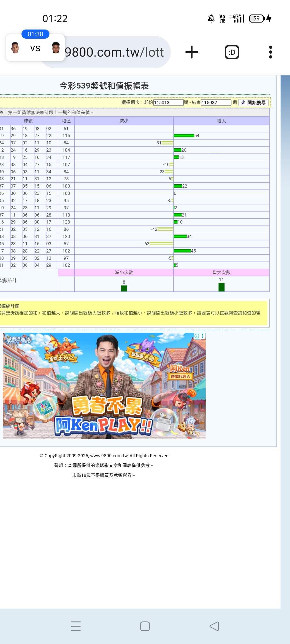Click the 增大 column header

pyautogui.click(x=221, y=121)
